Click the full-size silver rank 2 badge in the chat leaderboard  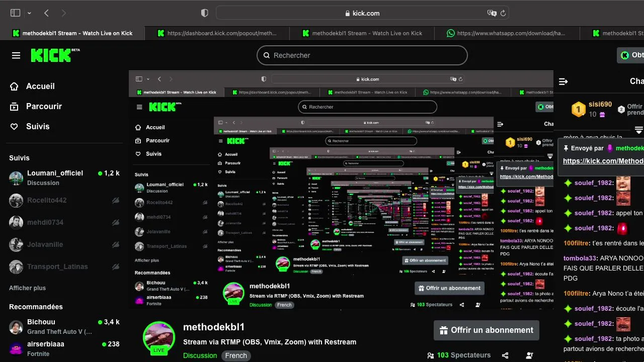[x=621, y=109]
